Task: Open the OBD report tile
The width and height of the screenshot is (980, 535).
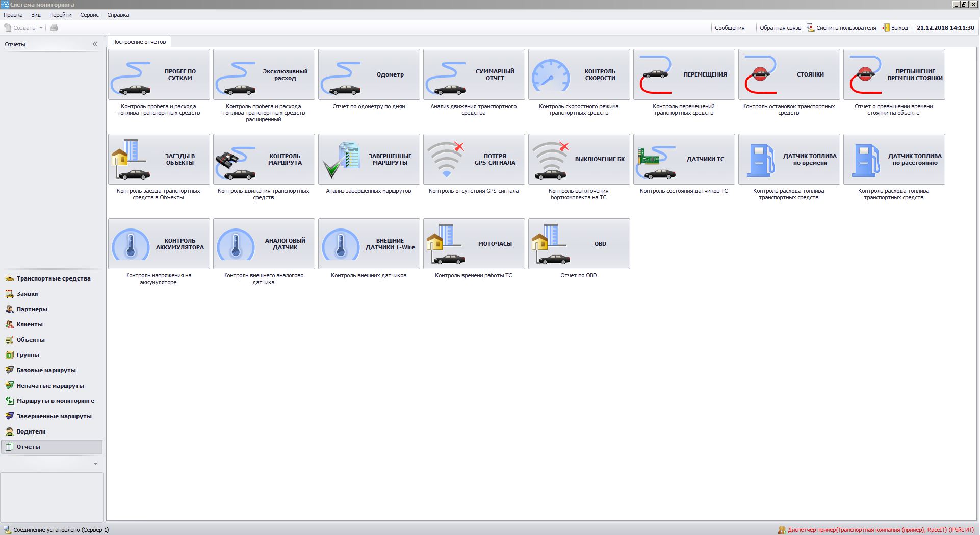Action: click(x=579, y=244)
